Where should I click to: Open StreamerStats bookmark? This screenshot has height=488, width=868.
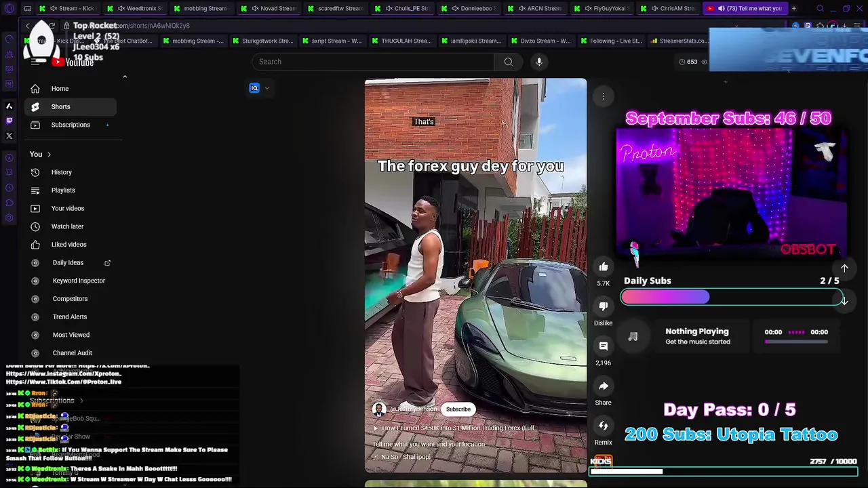(x=679, y=41)
